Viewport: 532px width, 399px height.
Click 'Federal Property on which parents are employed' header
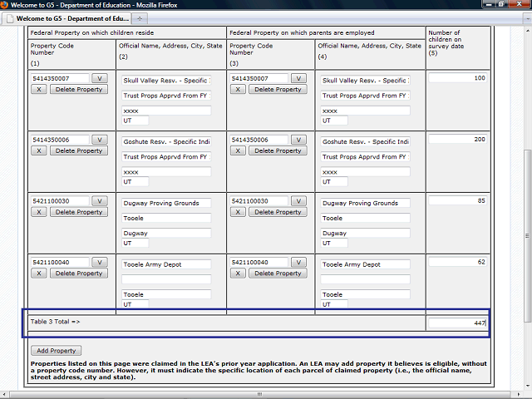pos(302,33)
